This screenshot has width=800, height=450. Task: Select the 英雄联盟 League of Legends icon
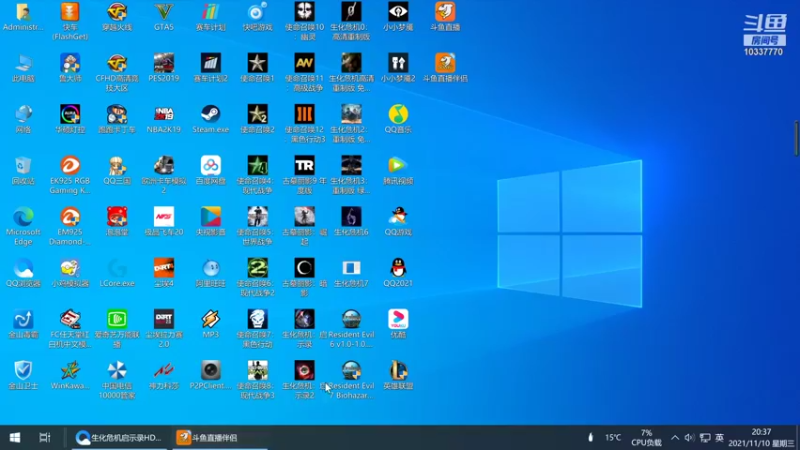click(x=398, y=375)
